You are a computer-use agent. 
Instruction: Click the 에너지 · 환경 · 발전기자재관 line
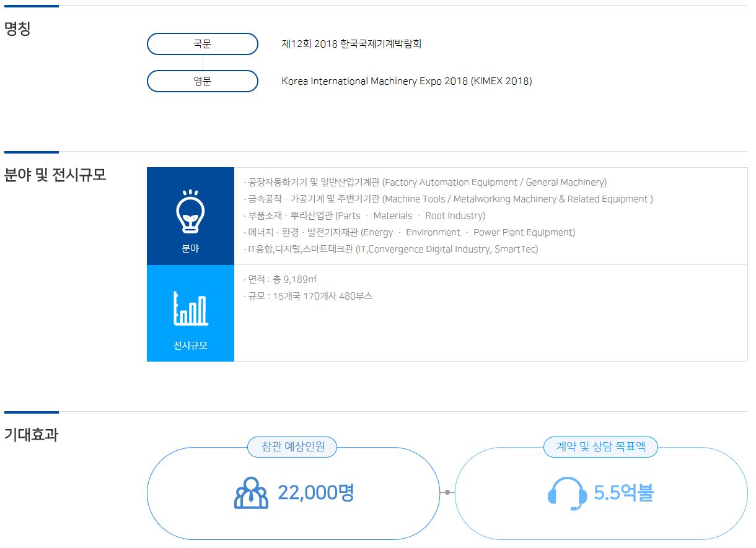tap(409, 232)
